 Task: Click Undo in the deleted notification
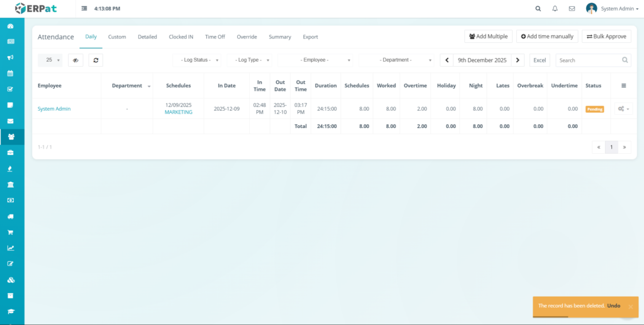pyautogui.click(x=614, y=305)
